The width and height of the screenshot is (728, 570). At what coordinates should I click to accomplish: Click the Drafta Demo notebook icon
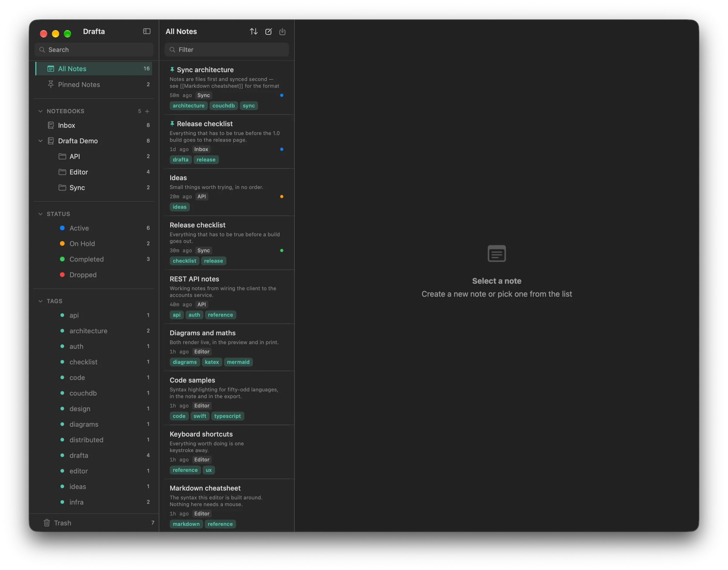point(51,141)
